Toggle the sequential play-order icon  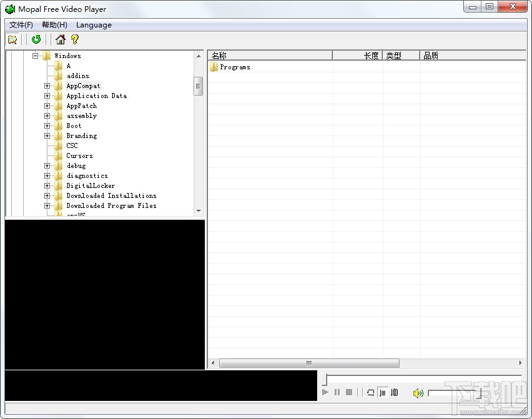click(382, 393)
